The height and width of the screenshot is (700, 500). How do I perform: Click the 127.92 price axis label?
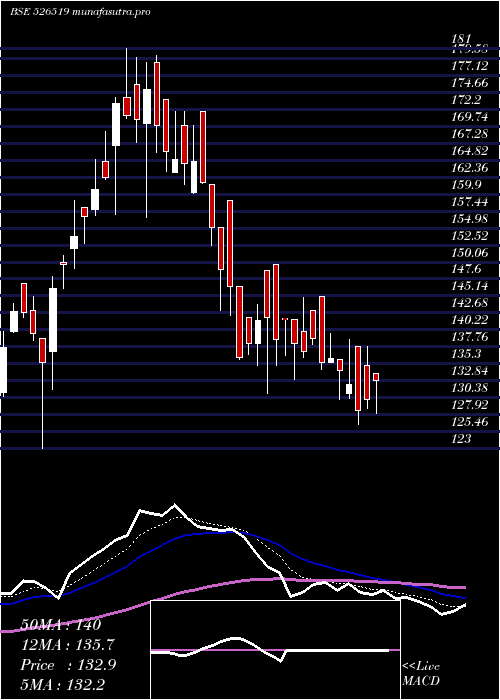pos(470,405)
